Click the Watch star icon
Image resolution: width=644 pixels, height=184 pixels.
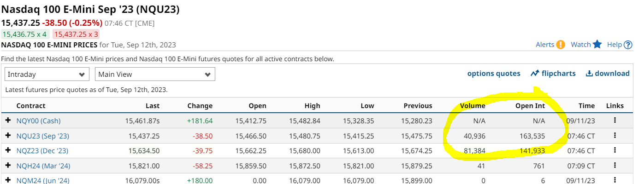tap(597, 45)
